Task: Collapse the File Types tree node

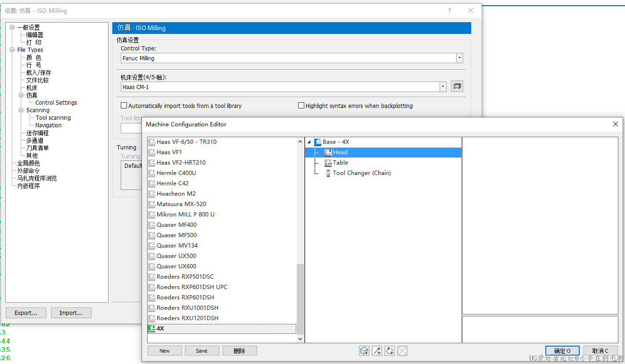Action: click(x=12, y=50)
